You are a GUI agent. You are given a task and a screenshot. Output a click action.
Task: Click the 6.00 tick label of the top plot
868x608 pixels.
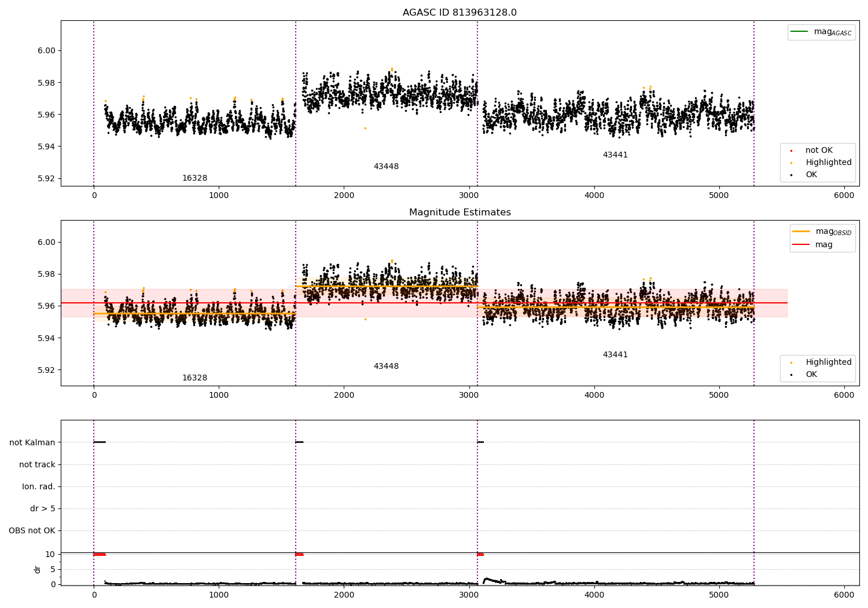coord(46,51)
